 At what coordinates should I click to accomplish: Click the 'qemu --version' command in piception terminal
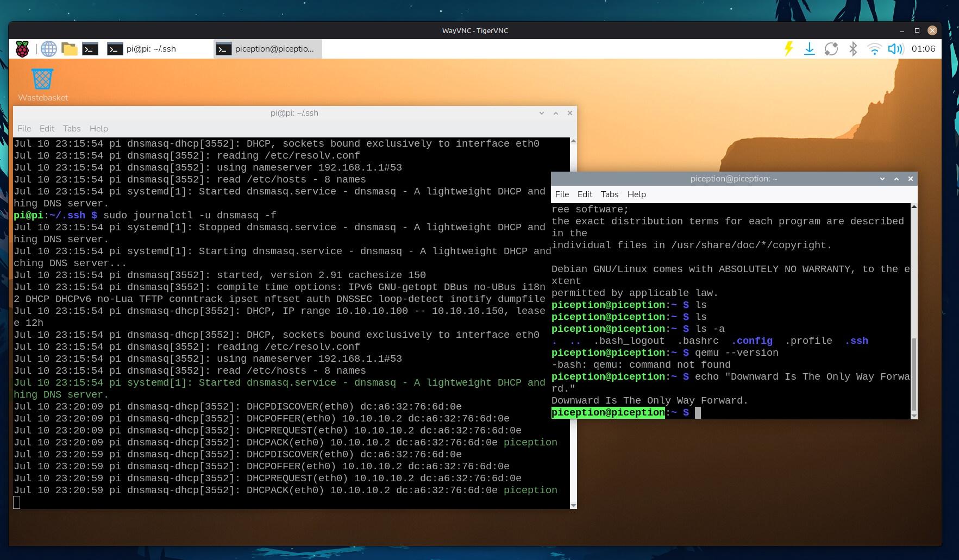(736, 353)
